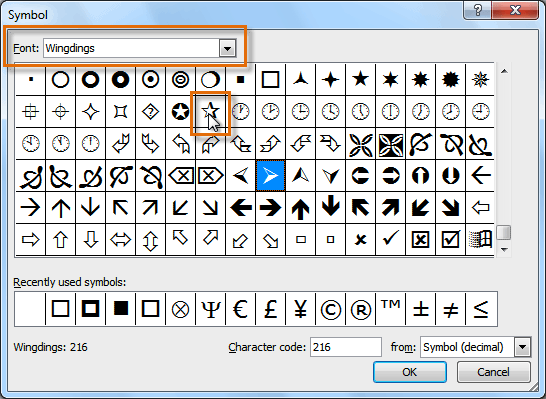Insert the recently used Greek Psi symbol
Viewport: 546px width, 399px height.
coord(210,310)
